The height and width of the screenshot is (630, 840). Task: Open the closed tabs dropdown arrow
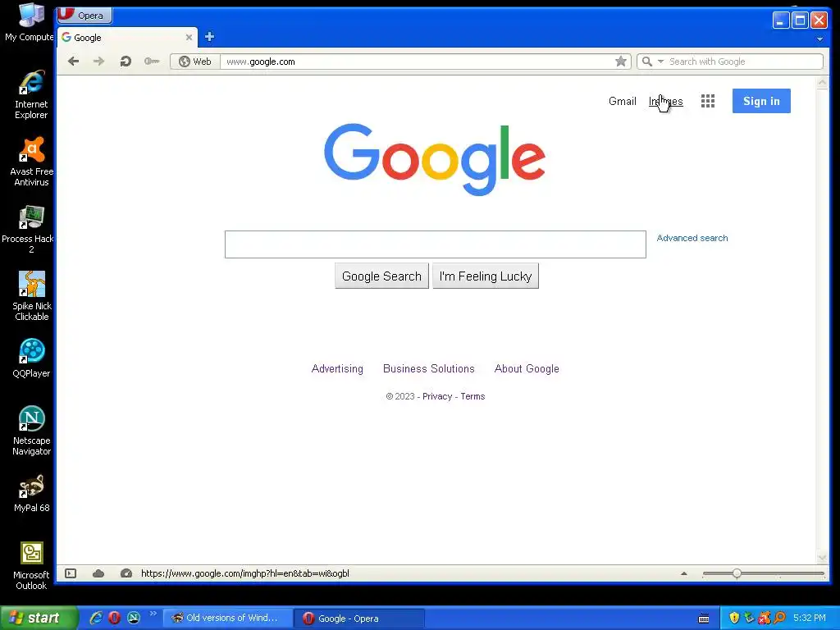[x=819, y=39]
